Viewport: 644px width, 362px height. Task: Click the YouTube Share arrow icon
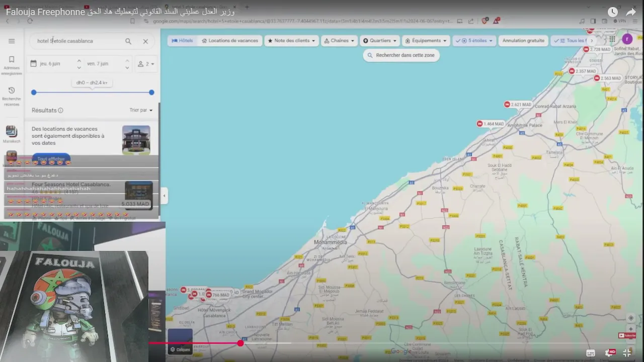(x=631, y=12)
